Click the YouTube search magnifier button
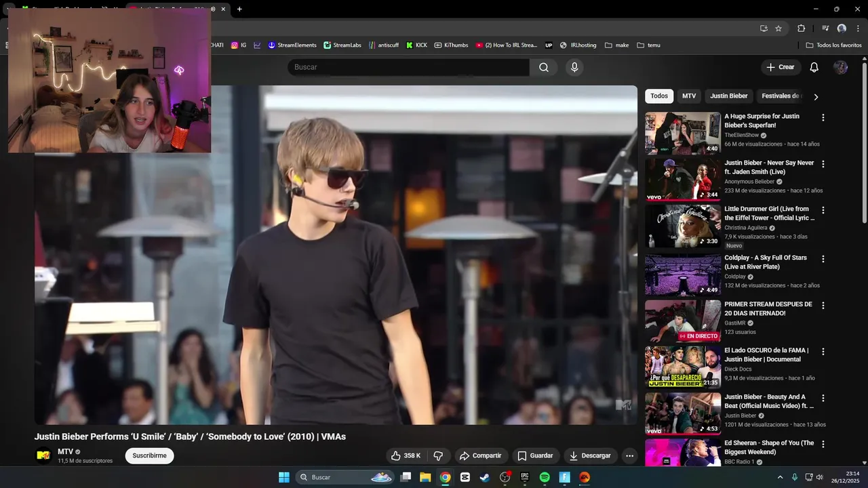Image resolution: width=868 pixels, height=488 pixels. click(x=544, y=67)
